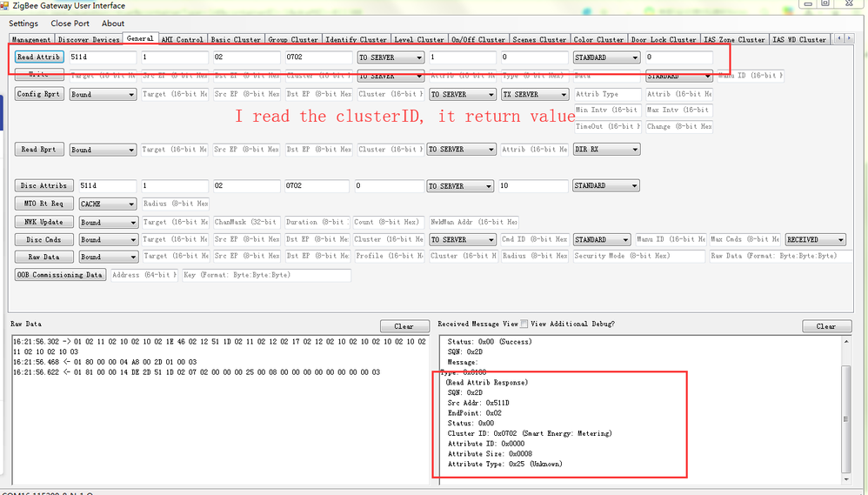Click the Config Rprt button
This screenshot has height=495, width=868.
pos(39,94)
